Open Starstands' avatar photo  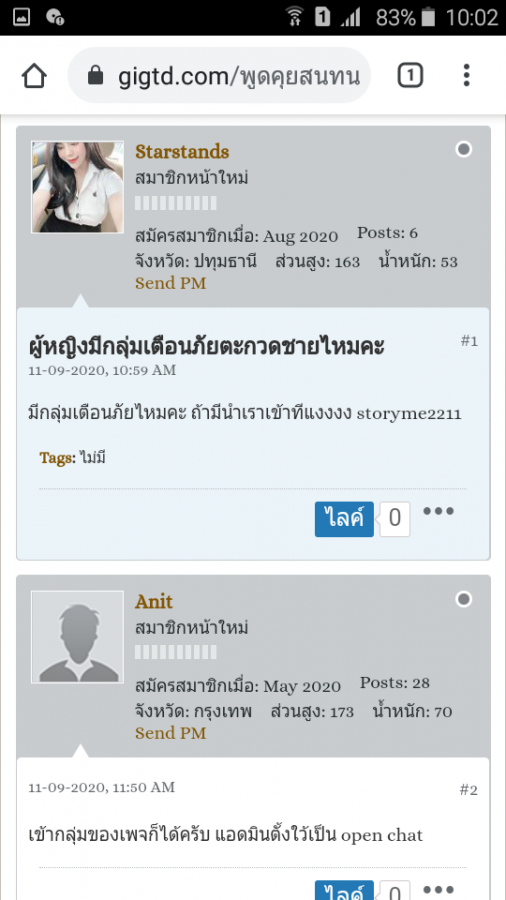(77, 187)
